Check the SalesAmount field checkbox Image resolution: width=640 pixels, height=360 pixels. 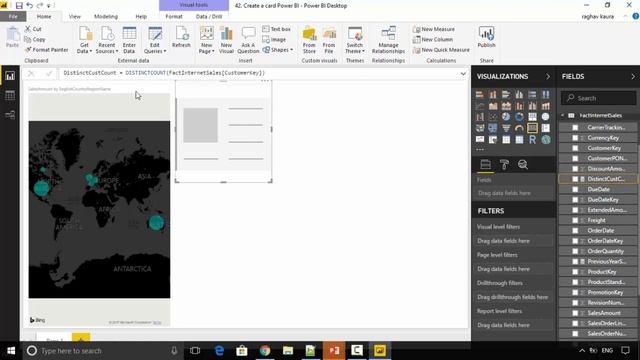click(575, 313)
